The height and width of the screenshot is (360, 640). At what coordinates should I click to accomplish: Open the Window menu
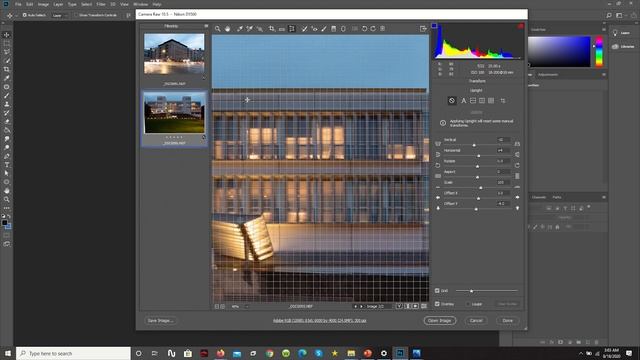tap(141, 4)
